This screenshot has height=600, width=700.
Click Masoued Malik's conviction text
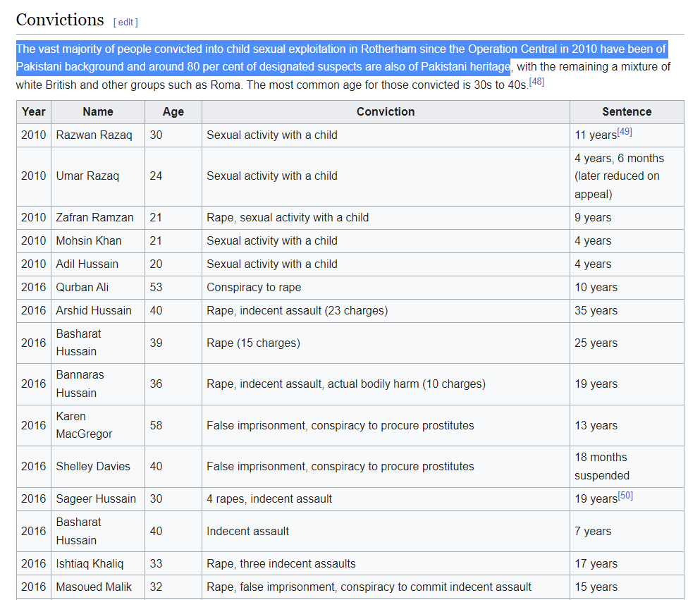tap(369, 587)
